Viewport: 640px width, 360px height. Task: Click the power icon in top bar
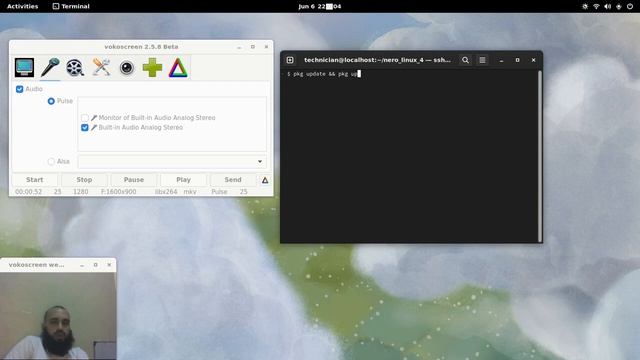click(x=630, y=6)
